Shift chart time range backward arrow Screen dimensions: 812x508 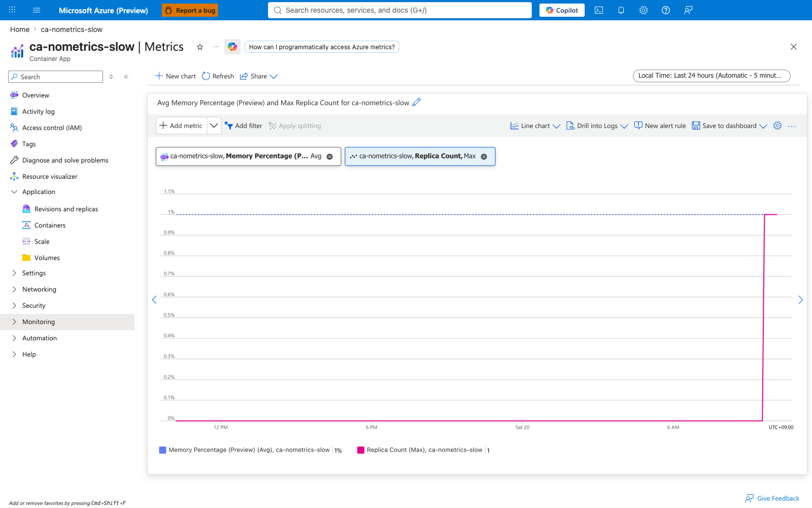154,300
